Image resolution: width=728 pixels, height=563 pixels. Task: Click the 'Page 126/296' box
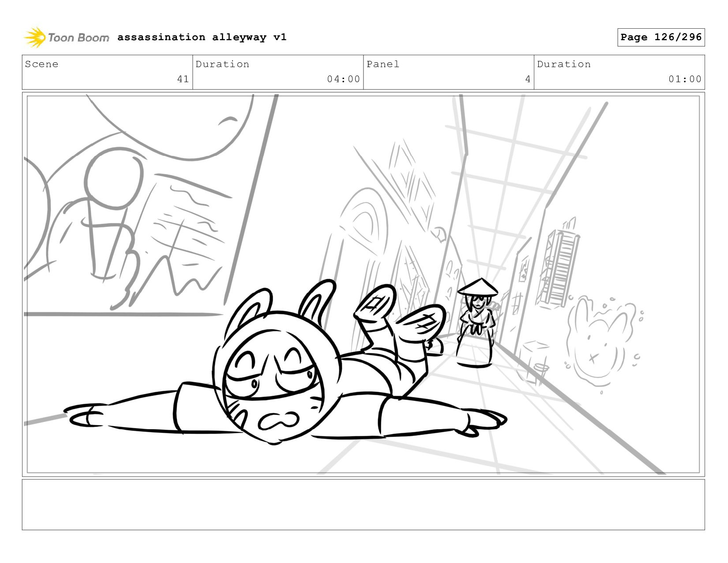click(661, 37)
